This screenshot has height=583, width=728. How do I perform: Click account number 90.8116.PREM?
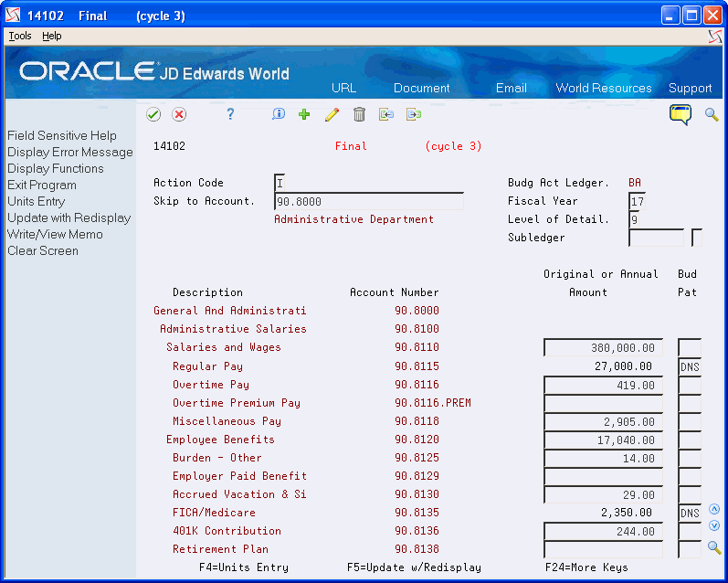[433, 403]
